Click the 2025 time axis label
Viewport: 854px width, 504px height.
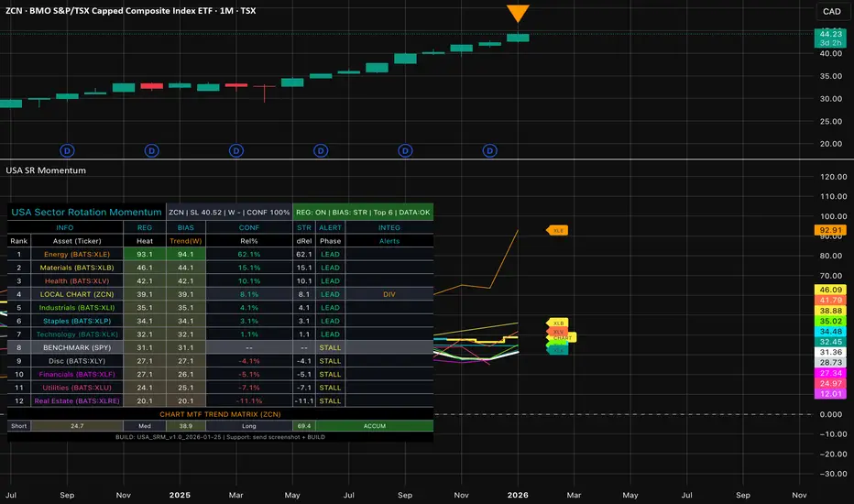[x=180, y=495]
